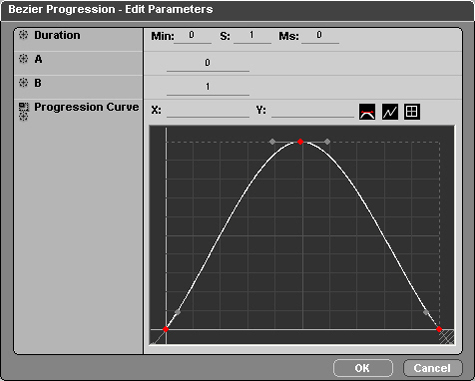Image resolution: width=475 pixels, height=381 pixels.
Task: Click the lower pin icon under Progression Curve
Action: point(23,116)
